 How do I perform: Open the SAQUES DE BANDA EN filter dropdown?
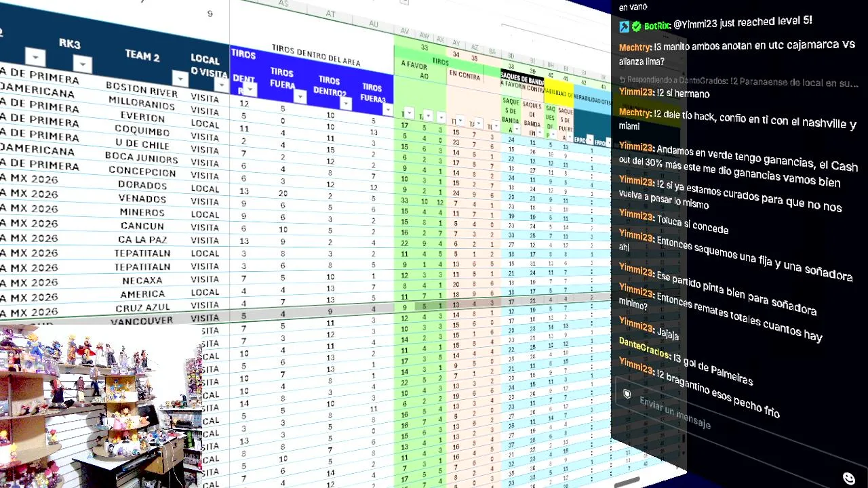(540, 131)
